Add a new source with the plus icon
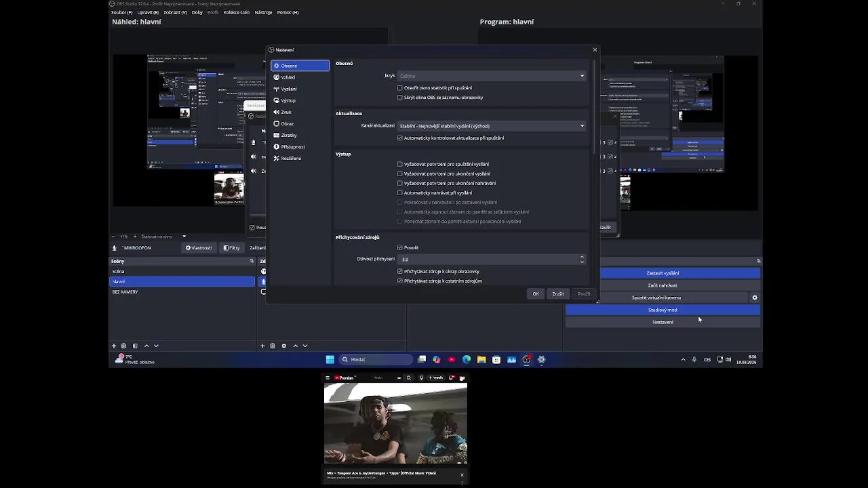The image size is (868, 488). [263, 346]
